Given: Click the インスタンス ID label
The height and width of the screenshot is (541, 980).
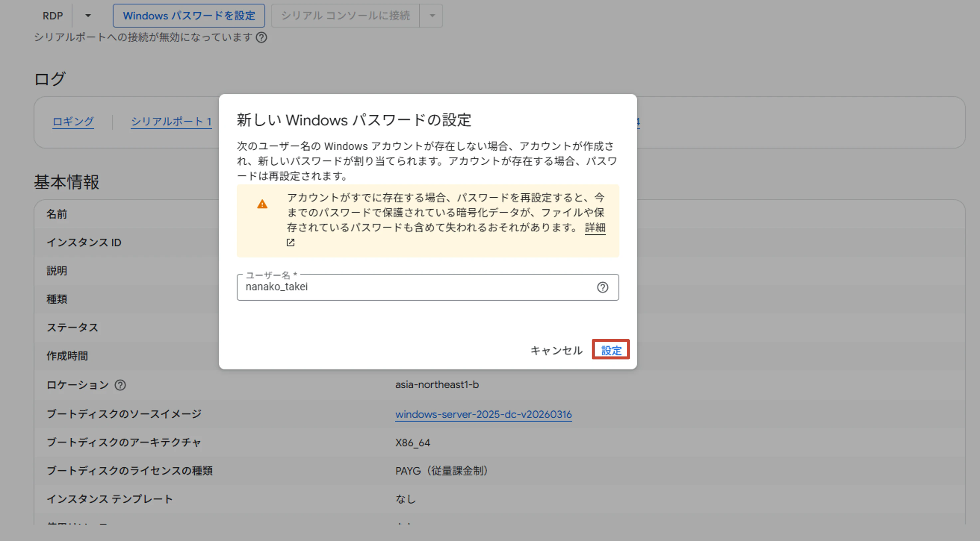Looking at the screenshot, I should [x=84, y=242].
